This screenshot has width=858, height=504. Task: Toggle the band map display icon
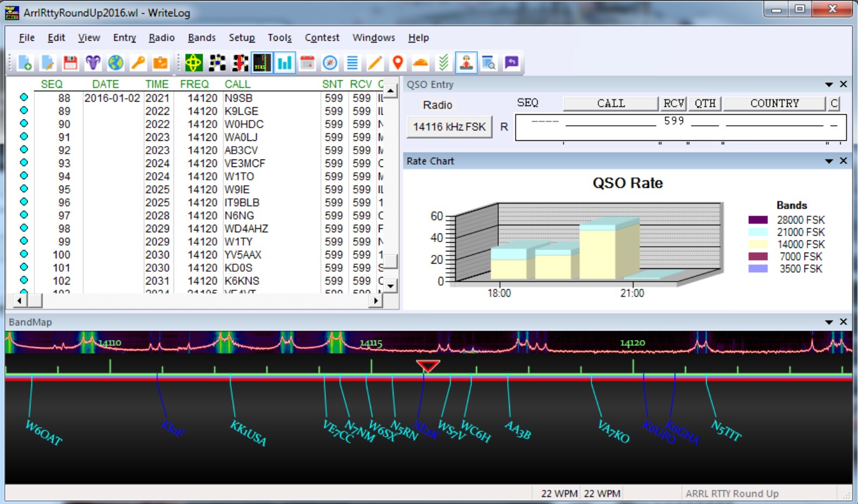(262, 63)
